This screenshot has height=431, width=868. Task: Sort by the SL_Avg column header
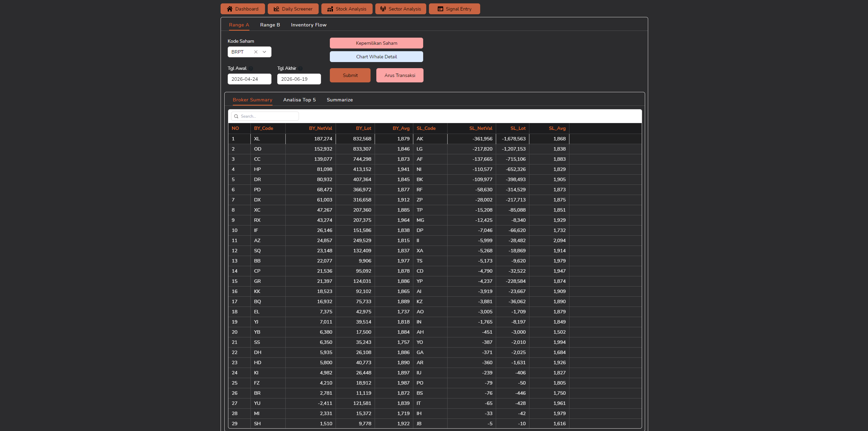pyautogui.click(x=549, y=129)
